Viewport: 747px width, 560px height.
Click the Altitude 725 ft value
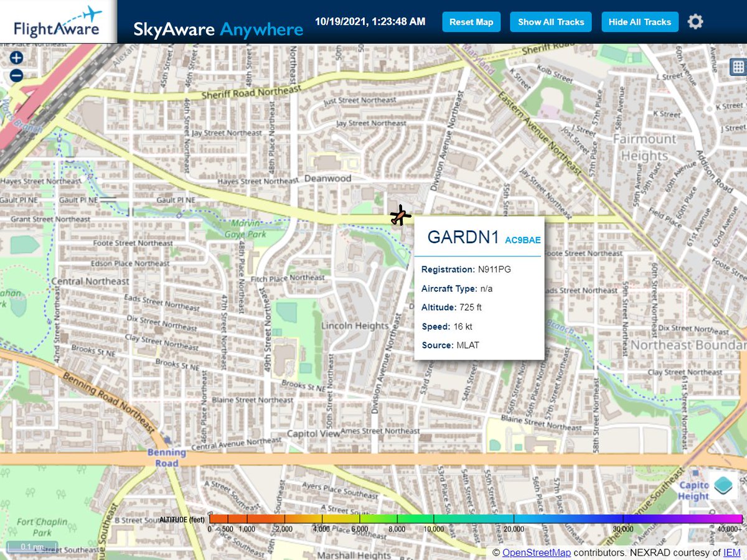tap(471, 307)
